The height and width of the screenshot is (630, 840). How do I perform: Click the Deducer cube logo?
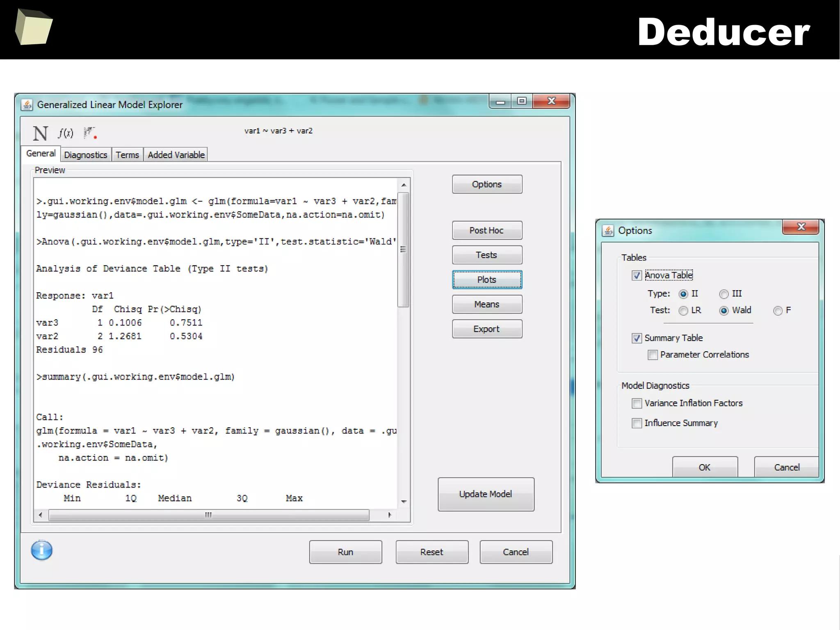click(34, 27)
